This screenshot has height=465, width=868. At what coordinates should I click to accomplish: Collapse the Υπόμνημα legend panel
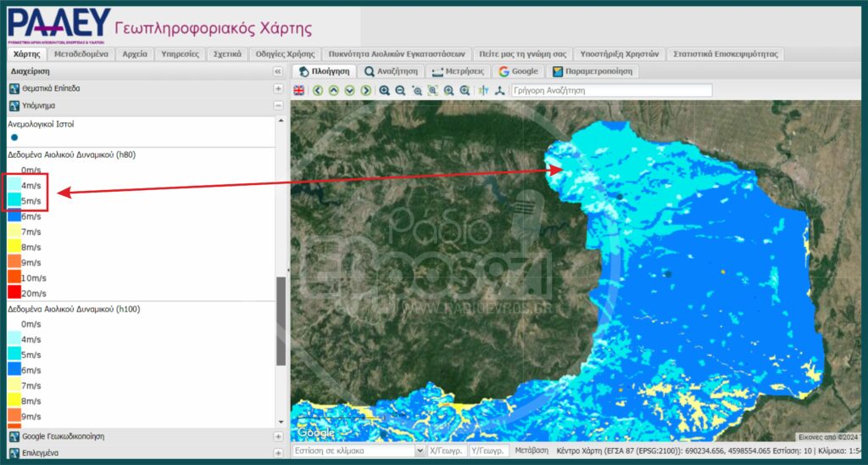pos(278,105)
